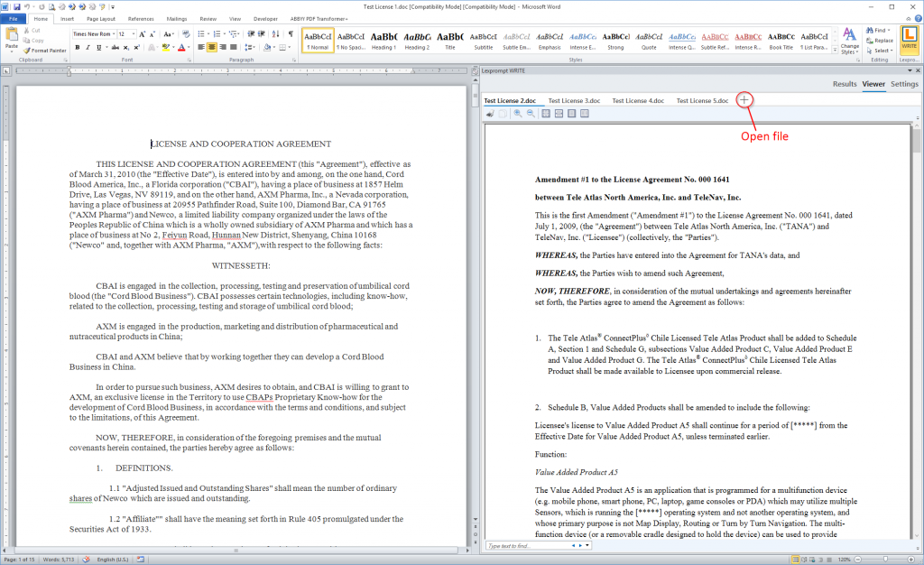The height and width of the screenshot is (565, 924).
Task: Align text right
Action: [x=223, y=47]
